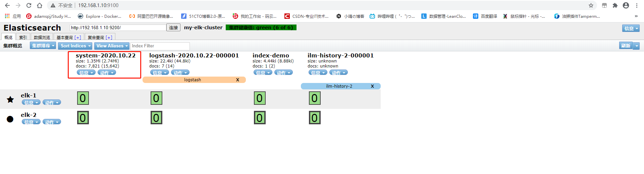The image size is (644, 174).
Task: Click elk-1 shard 0 of ilm-history-2-000001
Action: pos(315,98)
